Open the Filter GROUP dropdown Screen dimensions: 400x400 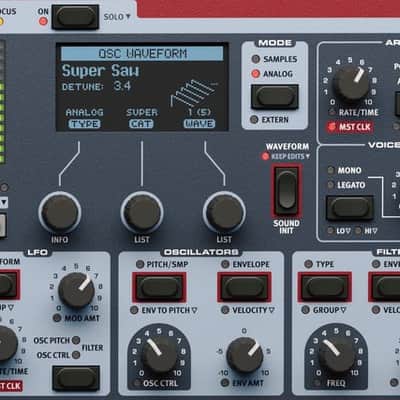(329, 310)
